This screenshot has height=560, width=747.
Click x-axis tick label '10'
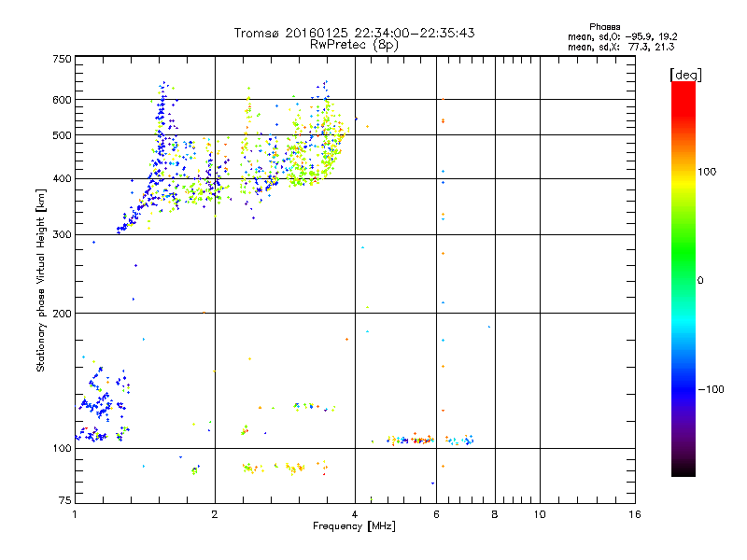(x=540, y=514)
